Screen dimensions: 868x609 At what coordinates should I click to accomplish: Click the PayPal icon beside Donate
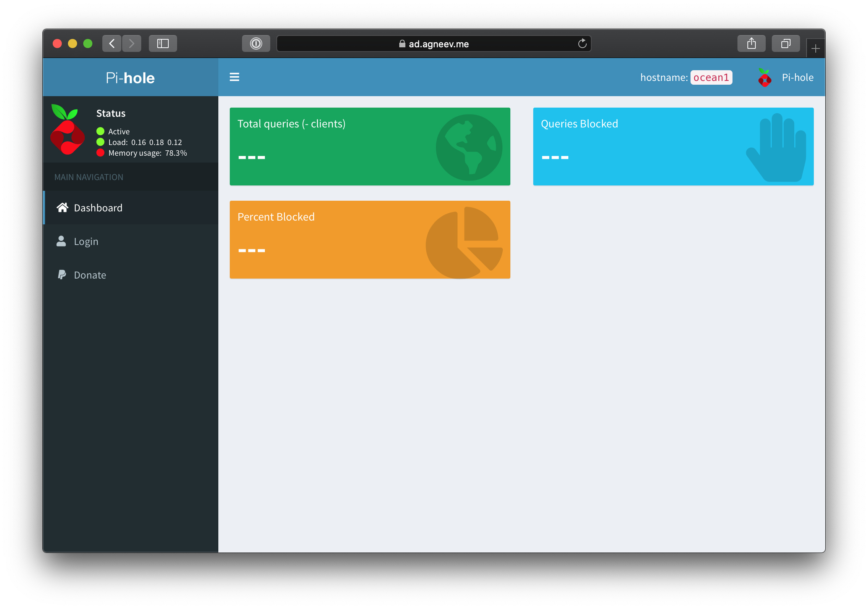(x=62, y=274)
